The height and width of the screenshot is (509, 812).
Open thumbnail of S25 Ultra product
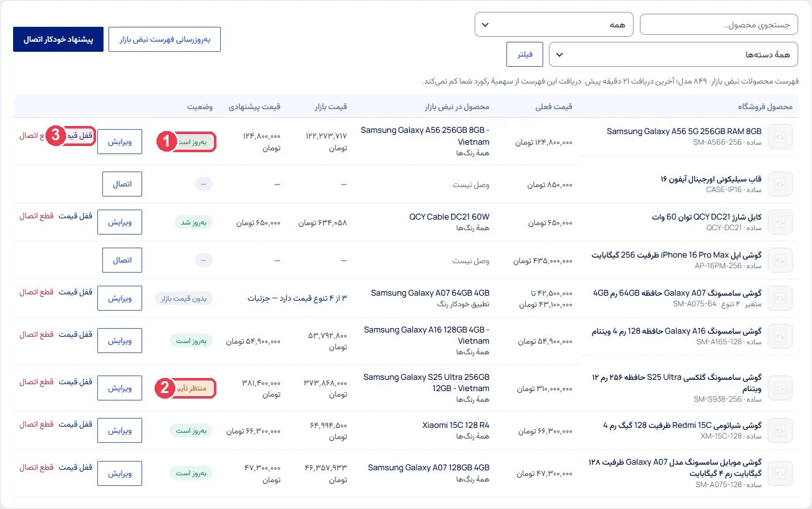point(780,388)
